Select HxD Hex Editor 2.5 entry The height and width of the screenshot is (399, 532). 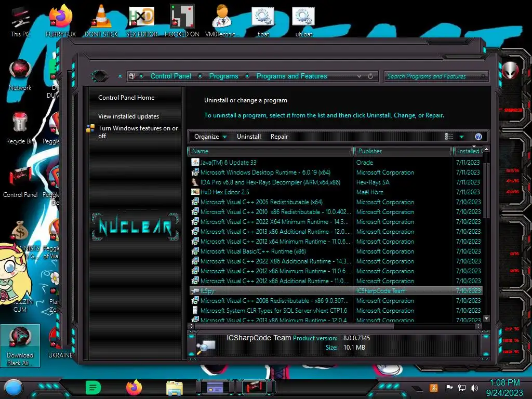(336, 192)
